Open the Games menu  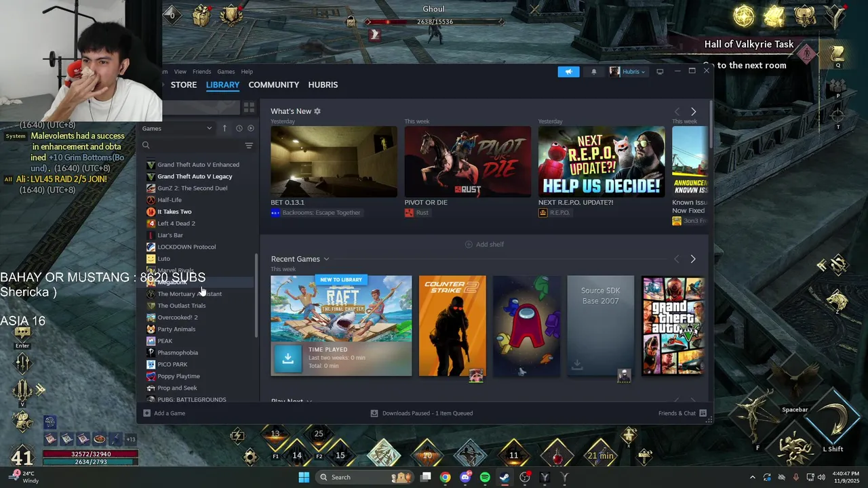pos(226,71)
